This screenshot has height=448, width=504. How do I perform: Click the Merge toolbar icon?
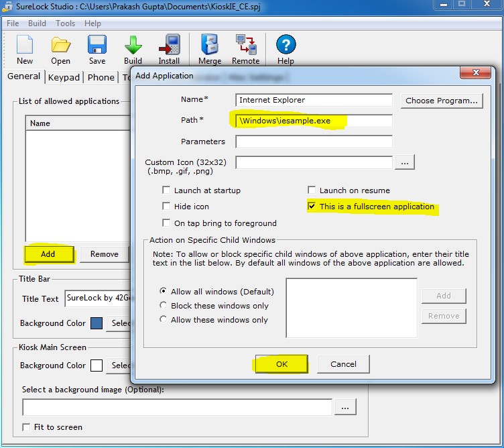(210, 46)
